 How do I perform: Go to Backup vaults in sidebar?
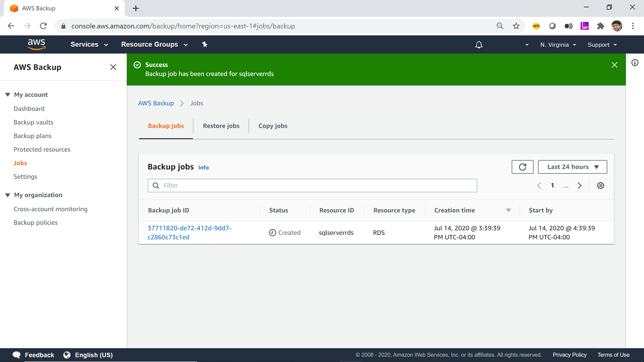point(33,122)
